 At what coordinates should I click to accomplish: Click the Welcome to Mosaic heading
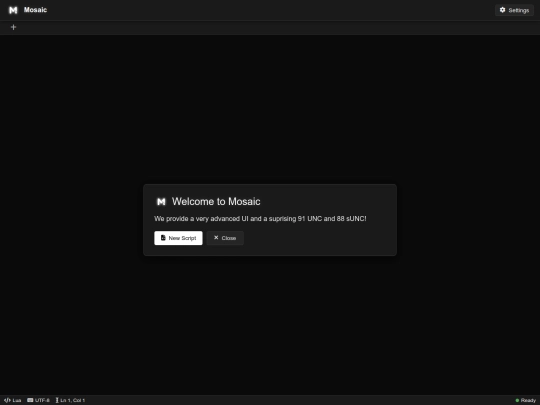[216, 201]
